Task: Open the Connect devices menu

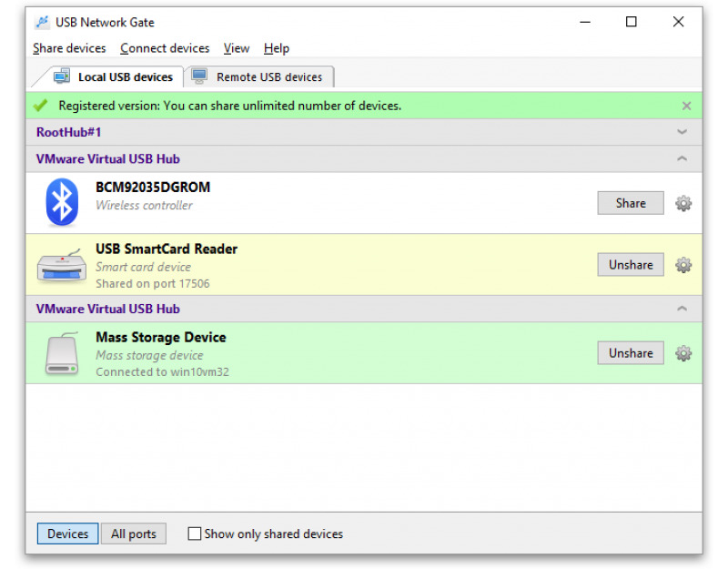Action: 165,48
